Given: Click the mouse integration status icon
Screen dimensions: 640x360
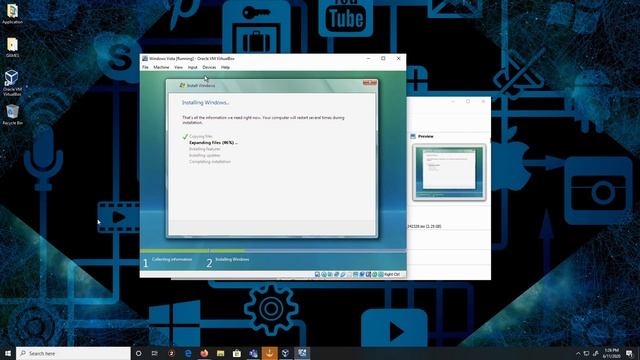Looking at the screenshot, I should (x=375, y=275).
